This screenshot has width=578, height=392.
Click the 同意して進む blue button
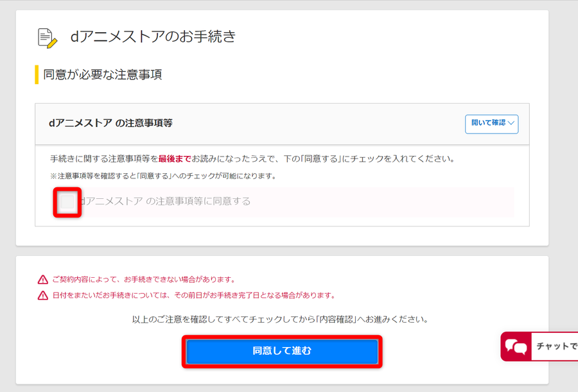[282, 351]
